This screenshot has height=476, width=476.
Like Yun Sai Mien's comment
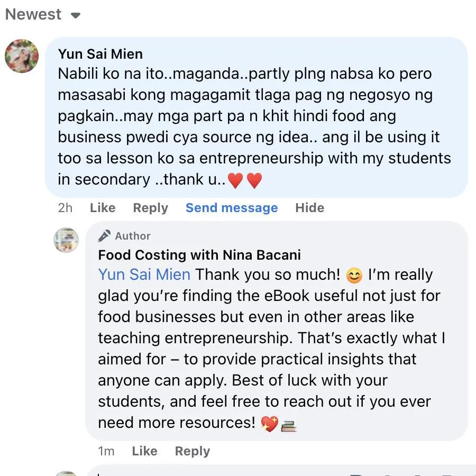pos(103,208)
